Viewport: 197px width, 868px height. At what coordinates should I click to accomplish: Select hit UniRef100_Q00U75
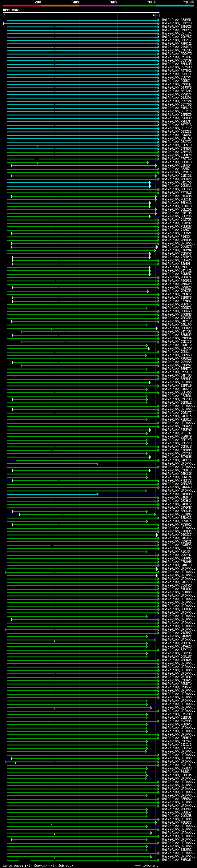tap(177, 247)
